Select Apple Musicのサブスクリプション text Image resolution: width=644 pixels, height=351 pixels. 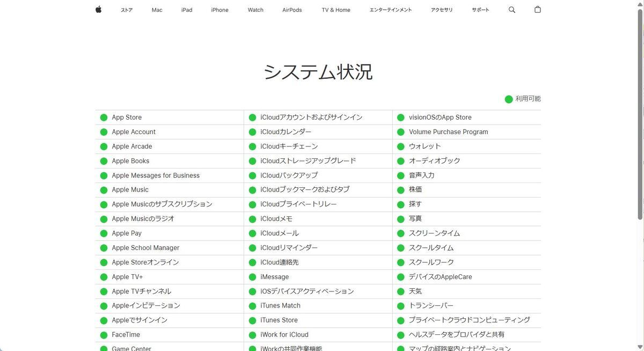pyautogui.click(x=162, y=204)
